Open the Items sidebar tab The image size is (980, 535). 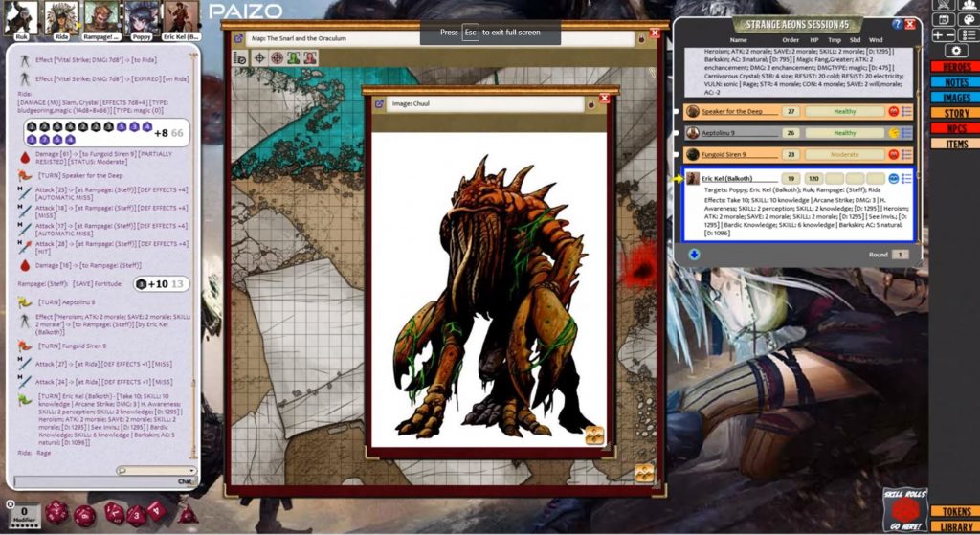coord(955,144)
